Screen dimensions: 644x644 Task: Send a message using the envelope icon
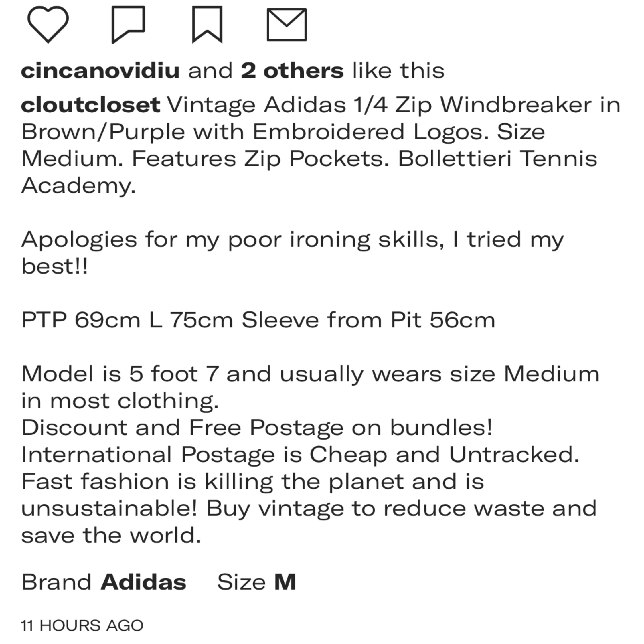point(286,24)
